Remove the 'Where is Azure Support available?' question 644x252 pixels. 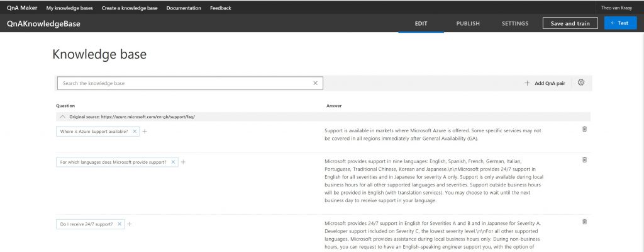[135, 132]
